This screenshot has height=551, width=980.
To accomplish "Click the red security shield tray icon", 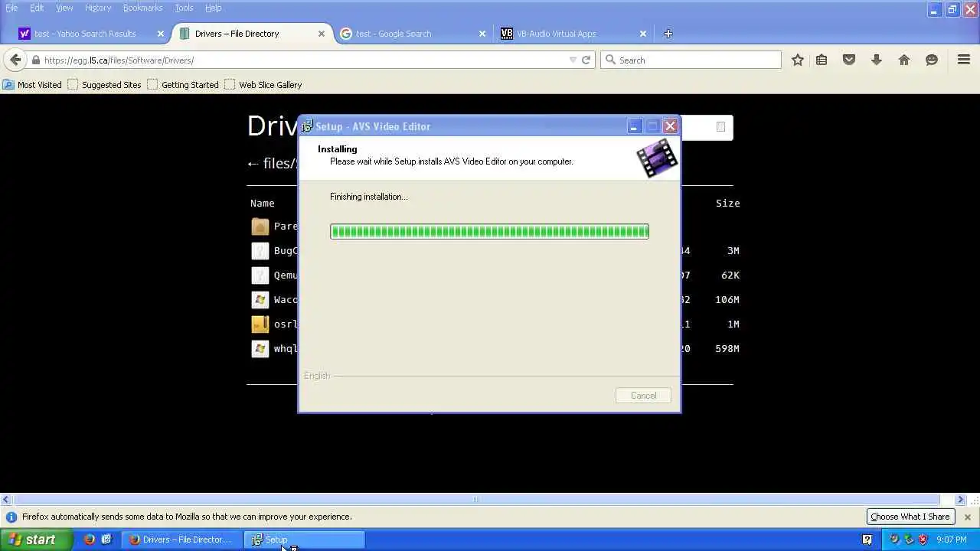I will point(922,540).
